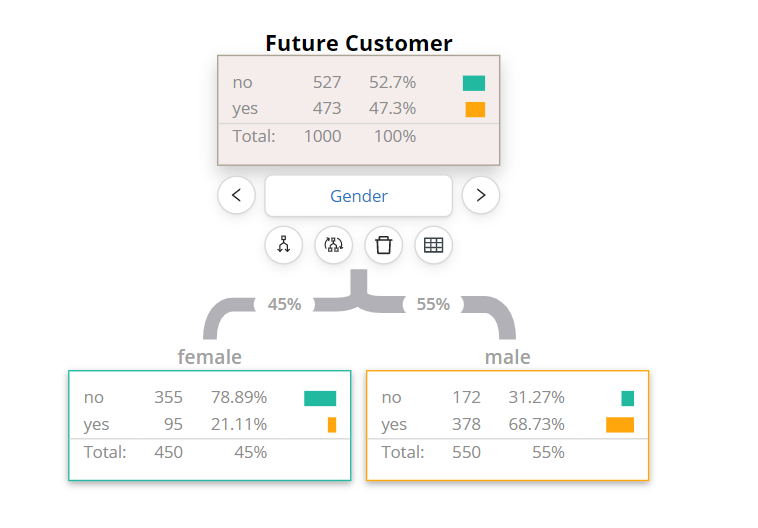The width and height of the screenshot is (758, 528).
Task: Delete the split with the trash icon
Action: click(383, 245)
